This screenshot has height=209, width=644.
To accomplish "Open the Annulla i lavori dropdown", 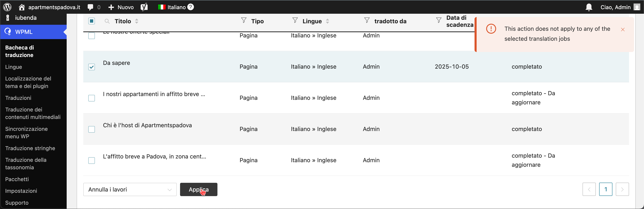I will pos(130,189).
